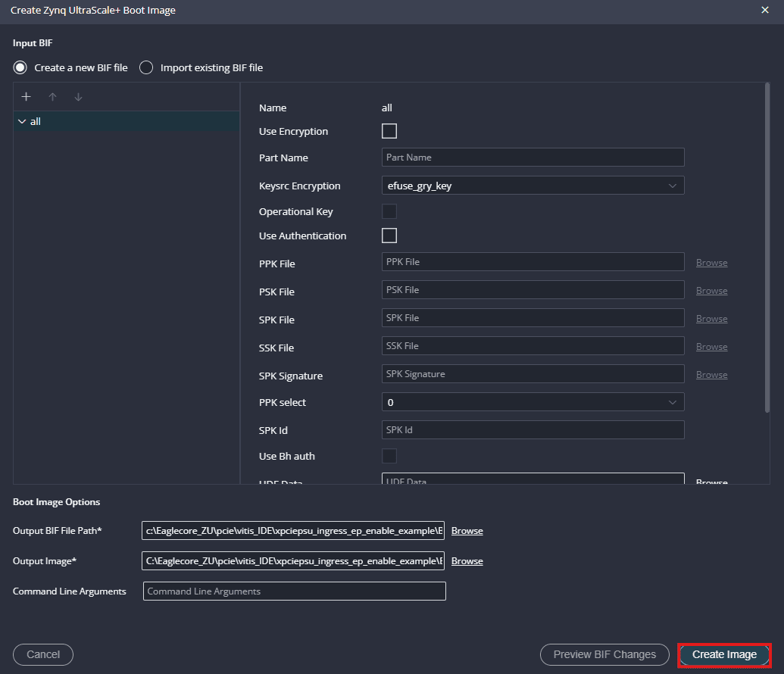Close the Create Boot Image dialog
784x674 pixels.
(x=765, y=10)
